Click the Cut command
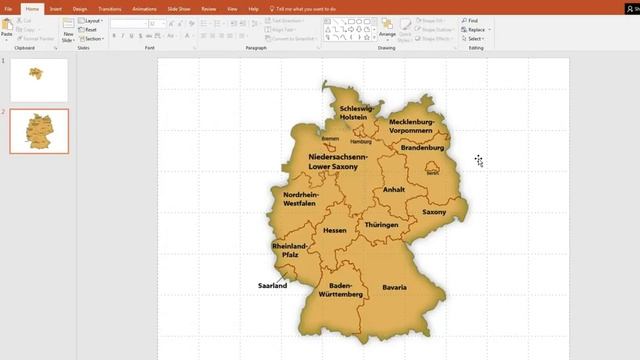This screenshot has width=640, height=360. 24,20
